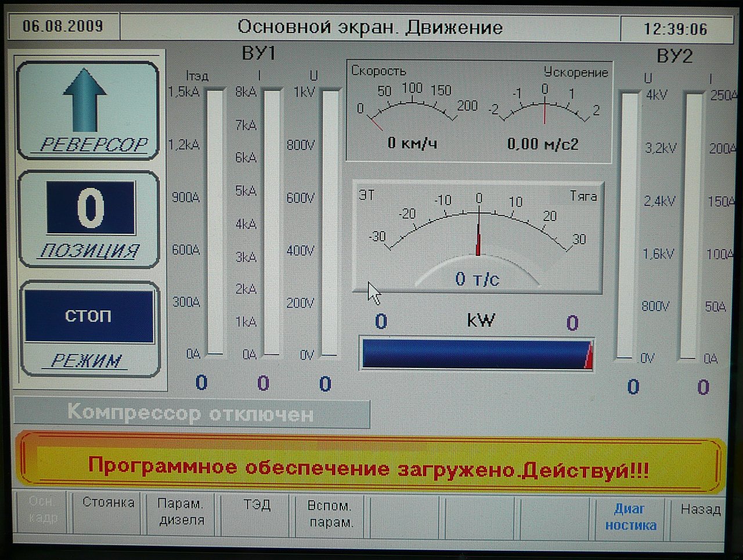Viewport: 743px width, 560px height.
Task: Click the Iтэд 1,5kA vertical bar
Action: [215, 221]
